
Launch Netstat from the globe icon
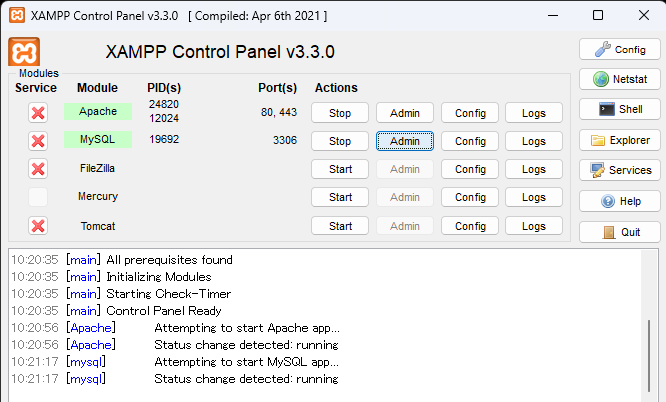[x=619, y=79]
